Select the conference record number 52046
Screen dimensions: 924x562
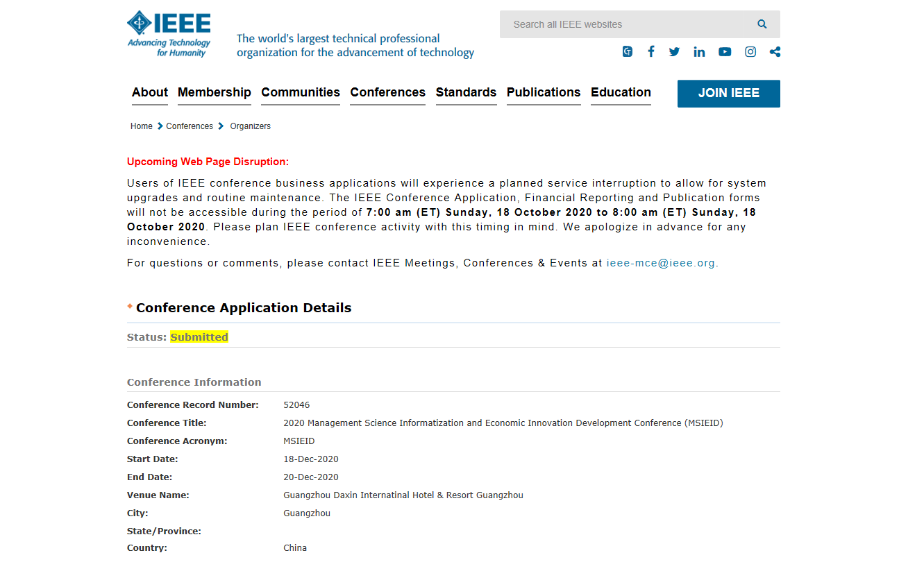pos(296,405)
